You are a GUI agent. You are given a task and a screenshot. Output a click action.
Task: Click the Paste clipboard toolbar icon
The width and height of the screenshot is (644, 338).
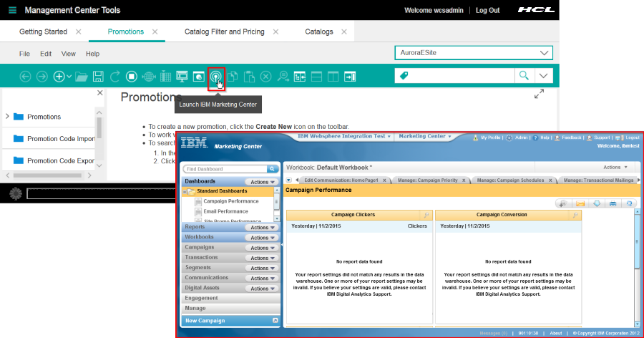pos(249,77)
